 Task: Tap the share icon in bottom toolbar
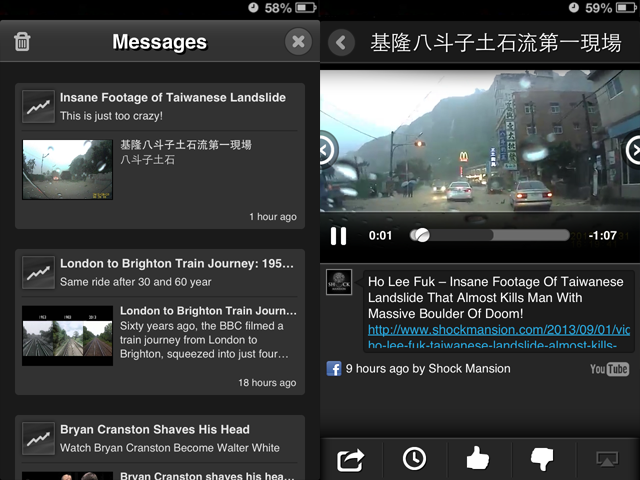(350, 460)
